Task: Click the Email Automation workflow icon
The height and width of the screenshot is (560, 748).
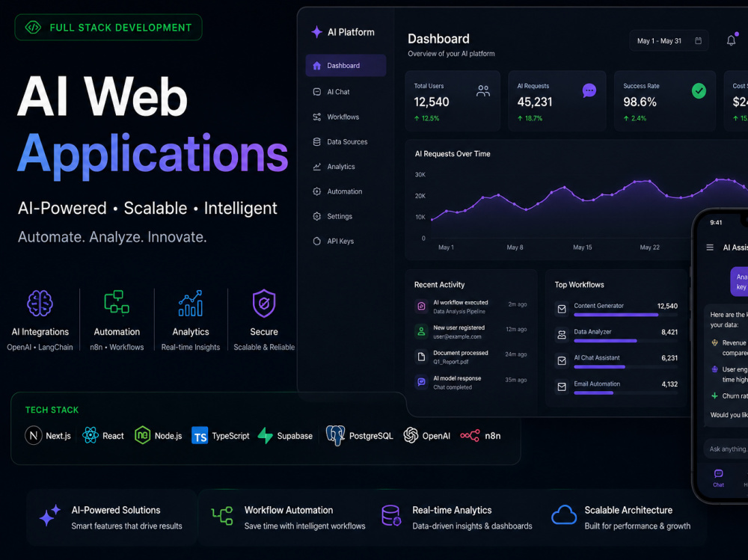Action: pos(562,387)
